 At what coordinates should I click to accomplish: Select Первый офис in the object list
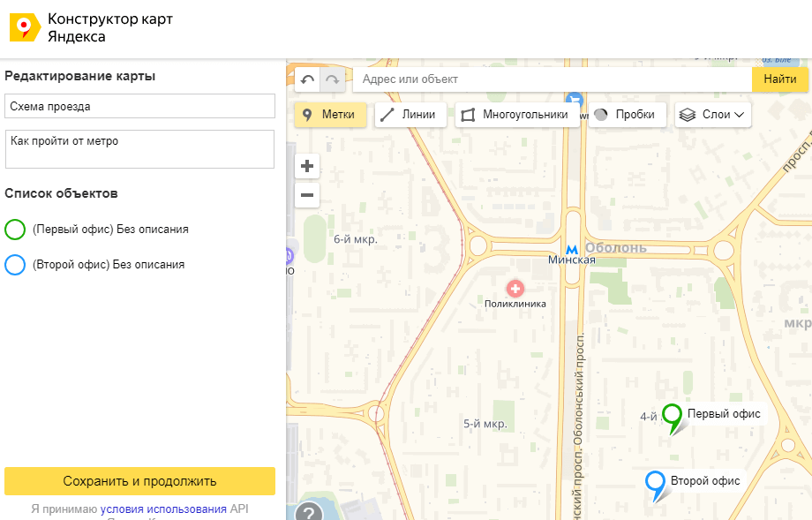pos(109,230)
